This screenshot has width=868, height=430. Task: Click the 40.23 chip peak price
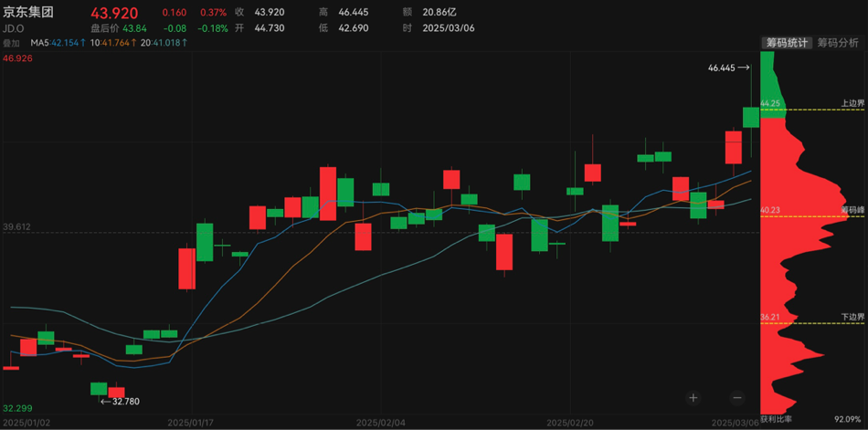(x=770, y=210)
